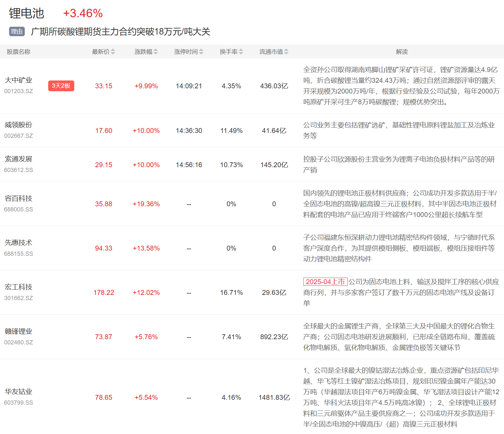Click the 锂电池 sector title
The image size is (504, 434).
(x=26, y=13)
